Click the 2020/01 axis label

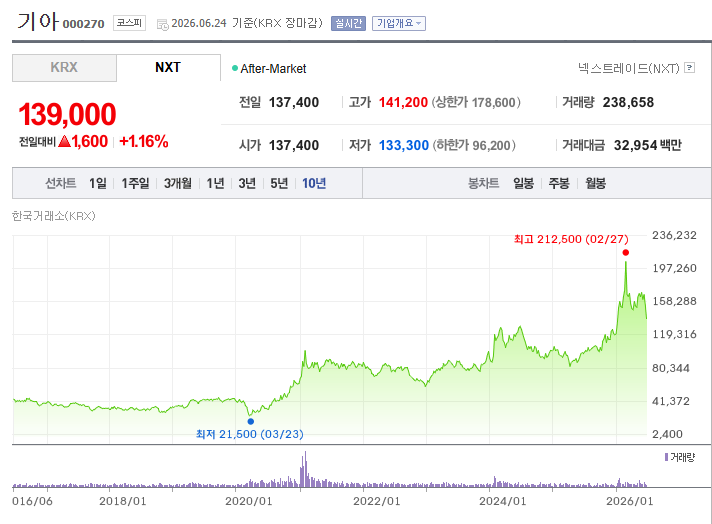[248, 501]
